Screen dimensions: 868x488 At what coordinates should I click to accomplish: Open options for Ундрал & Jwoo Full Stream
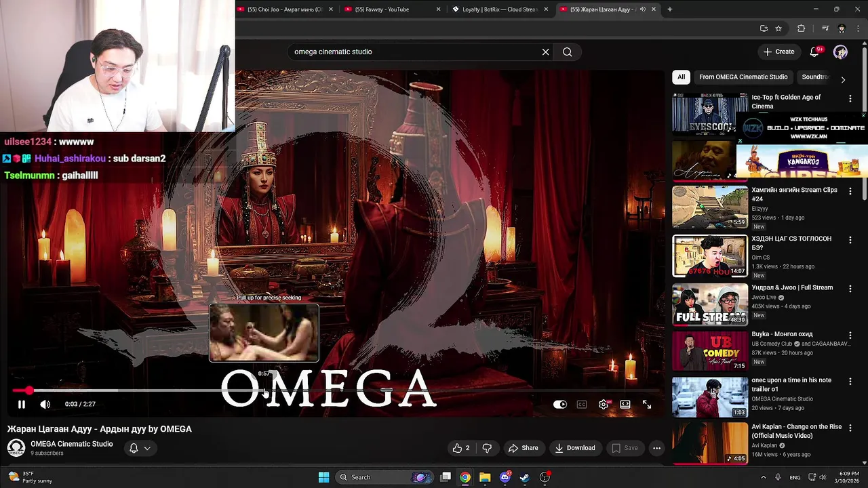click(x=850, y=289)
